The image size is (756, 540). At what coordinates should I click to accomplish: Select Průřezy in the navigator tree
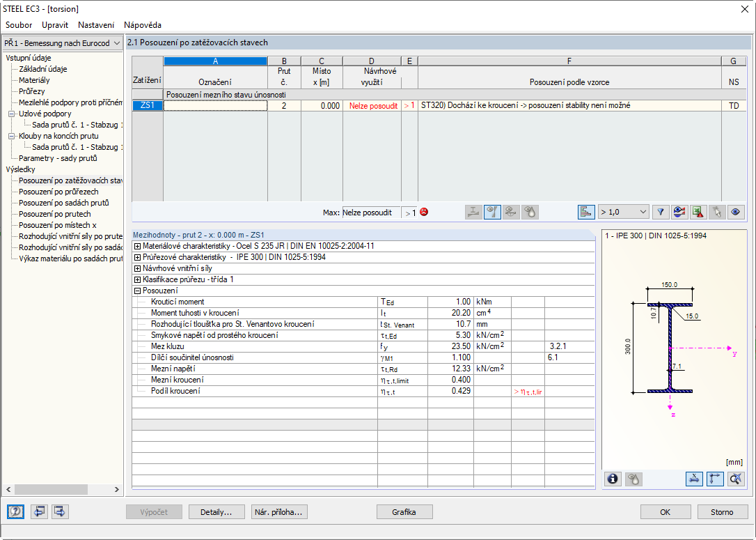pos(32,91)
